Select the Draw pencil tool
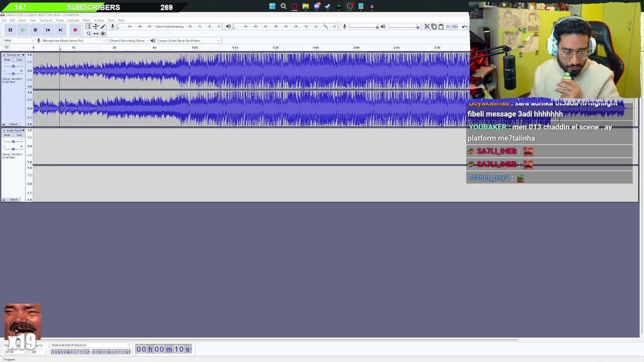 pyautogui.click(x=103, y=26)
